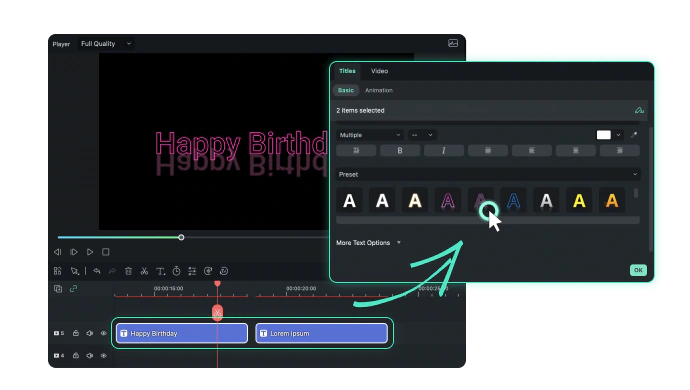Click the 00:00:15:00 ruler mark
The width and height of the screenshot is (690, 390).
pyautogui.click(x=169, y=288)
